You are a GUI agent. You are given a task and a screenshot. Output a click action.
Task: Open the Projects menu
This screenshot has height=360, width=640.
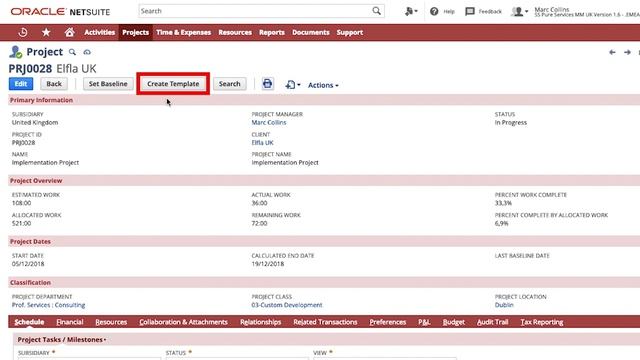click(x=136, y=32)
